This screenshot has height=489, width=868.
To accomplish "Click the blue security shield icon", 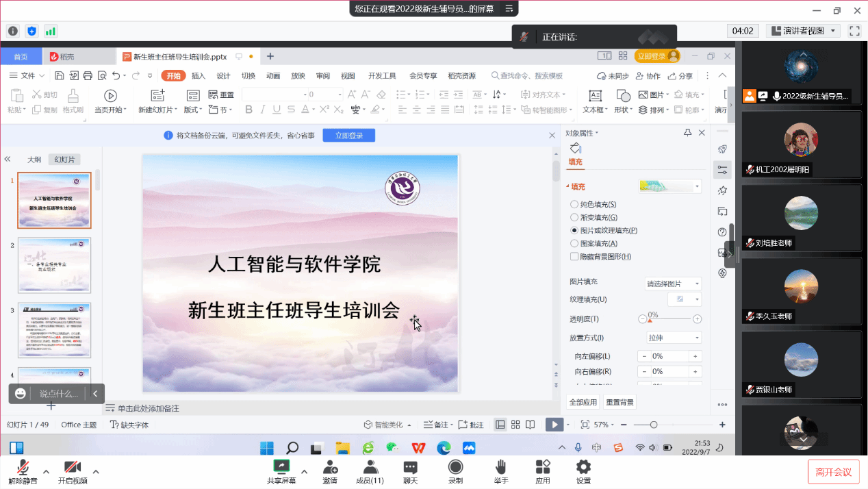I will coord(31,31).
